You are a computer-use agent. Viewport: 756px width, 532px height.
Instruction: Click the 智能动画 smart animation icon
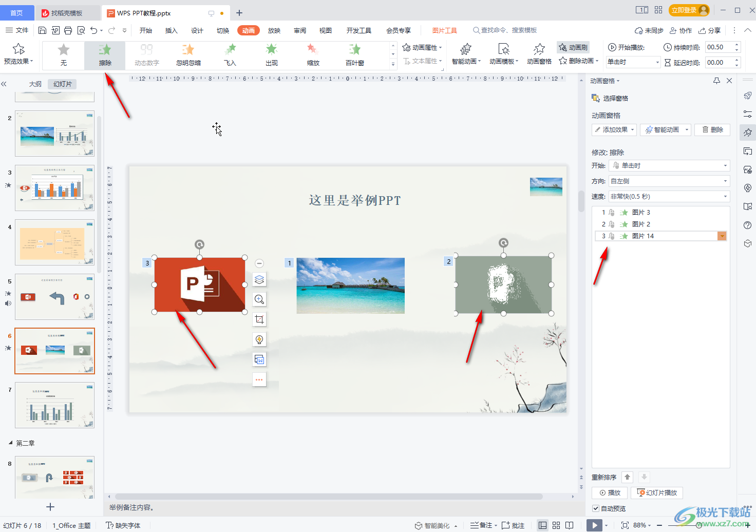[x=466, y=49]
